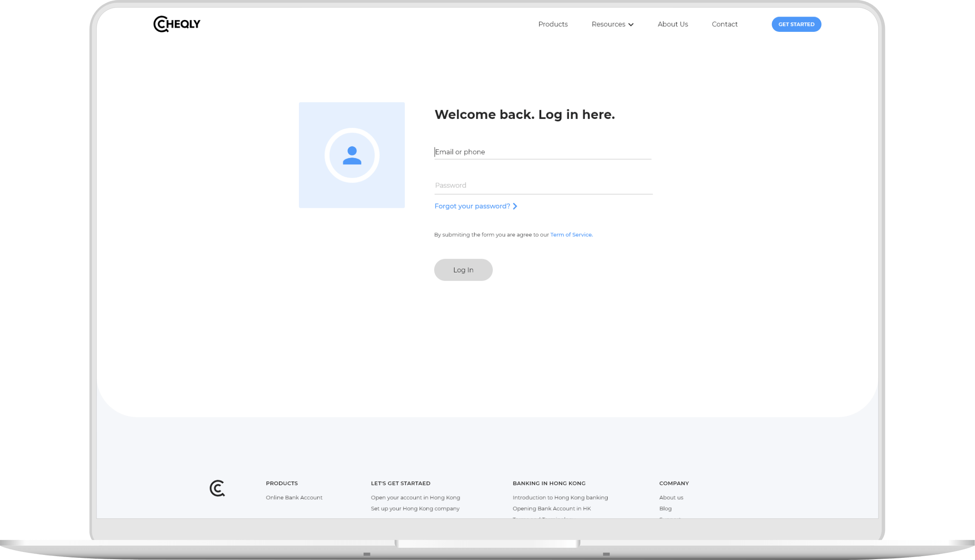Go to About Us page

[672, 24]
